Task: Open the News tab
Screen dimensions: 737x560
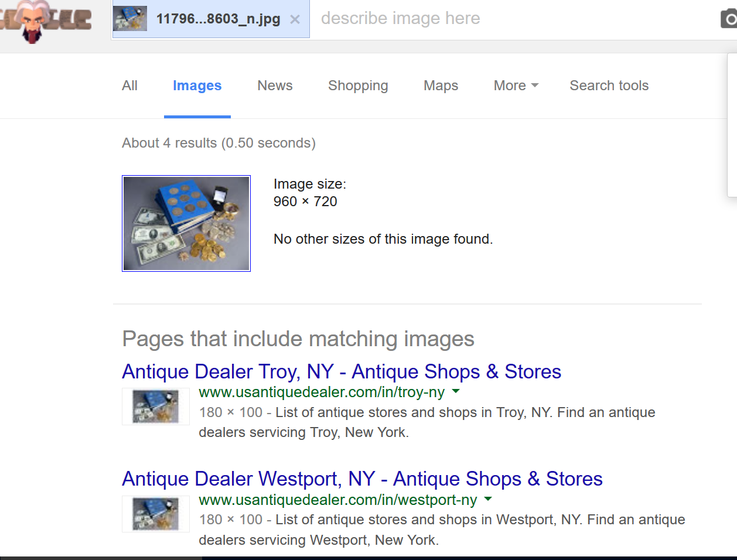Action: tap(275, 86)
